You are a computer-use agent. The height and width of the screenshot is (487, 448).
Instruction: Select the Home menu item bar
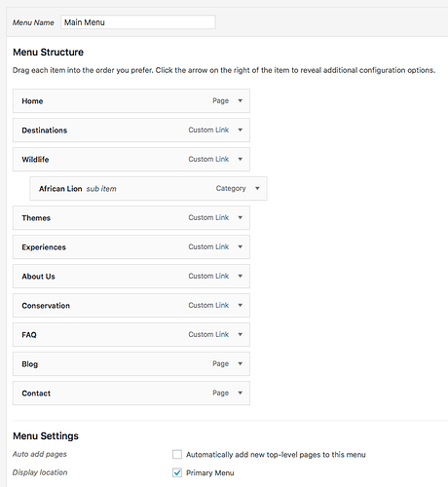(131, 101)
